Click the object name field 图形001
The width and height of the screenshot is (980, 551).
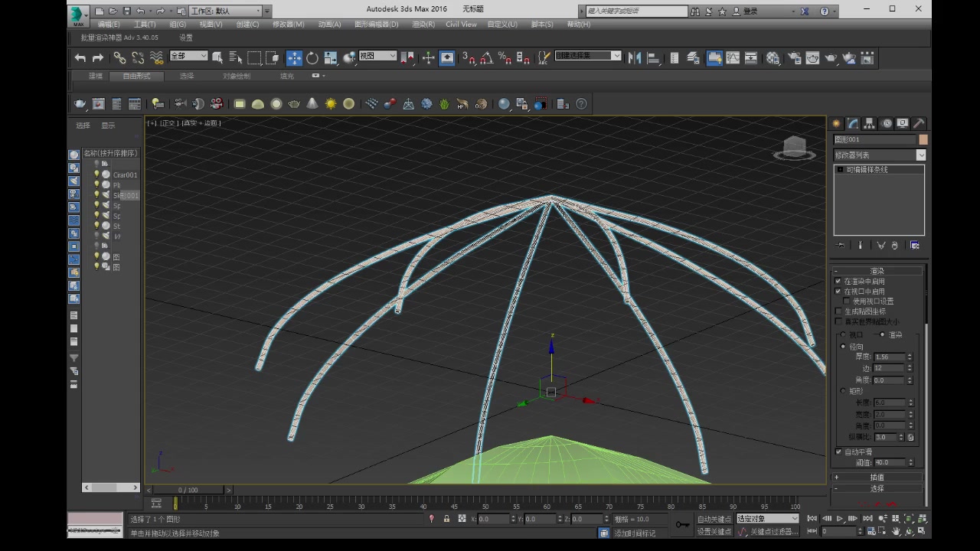point(874,139)
